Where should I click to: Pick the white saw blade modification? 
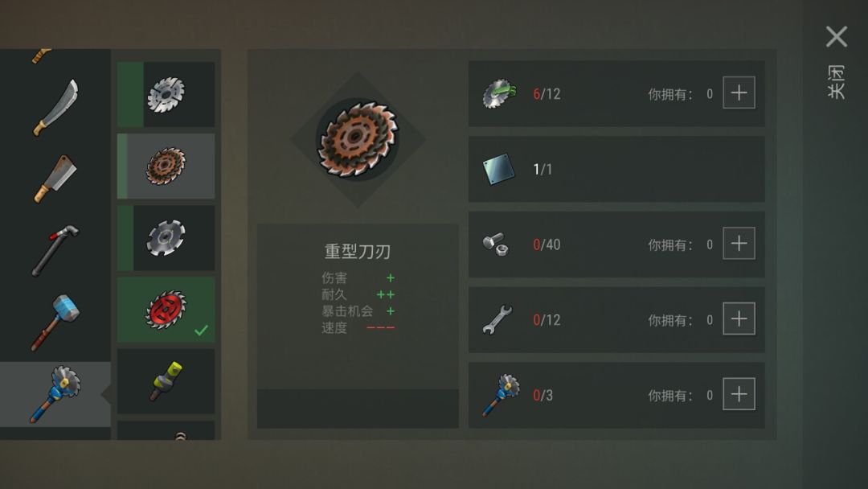click(166, 95)
